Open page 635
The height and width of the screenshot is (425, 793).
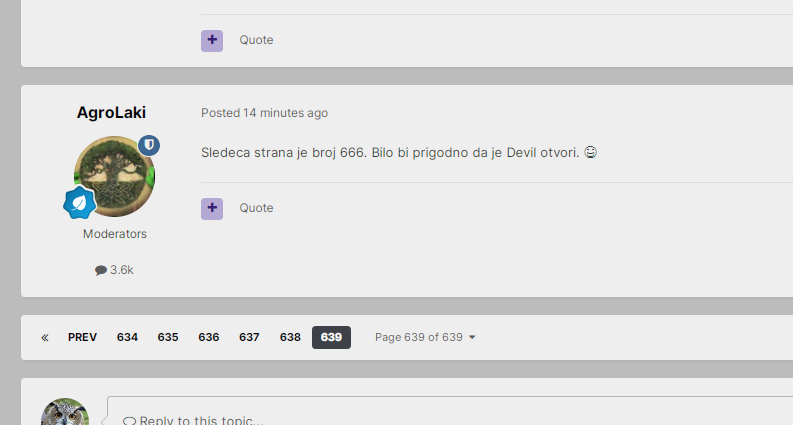tap(168, 337)
